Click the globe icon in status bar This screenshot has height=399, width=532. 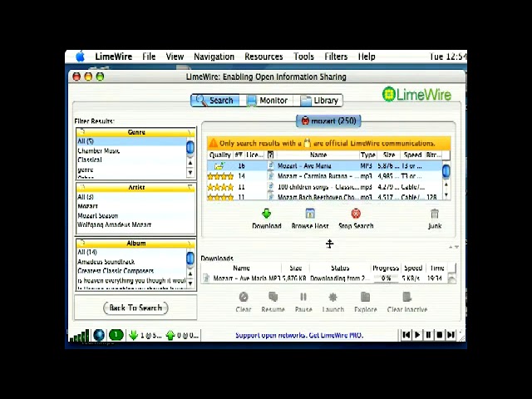coord(99,335)
